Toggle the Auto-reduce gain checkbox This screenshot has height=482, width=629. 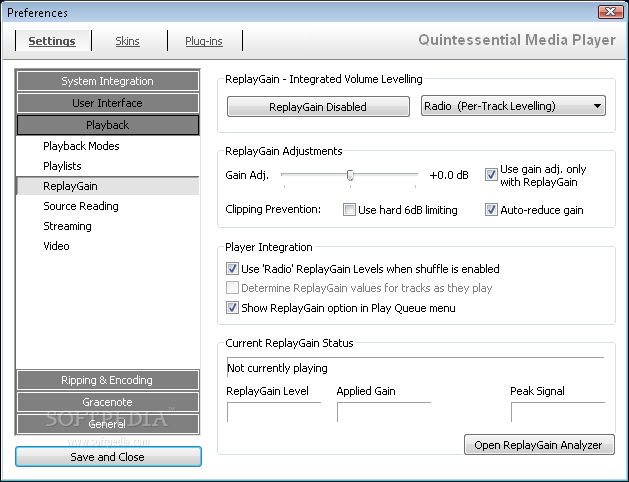(x=491, y=209)
